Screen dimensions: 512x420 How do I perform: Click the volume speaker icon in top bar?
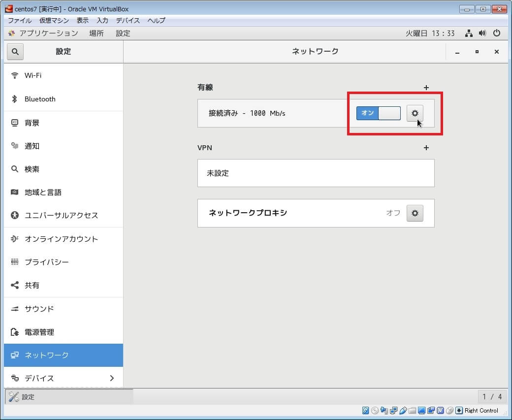pyautogui.click(x=482, y=33)
